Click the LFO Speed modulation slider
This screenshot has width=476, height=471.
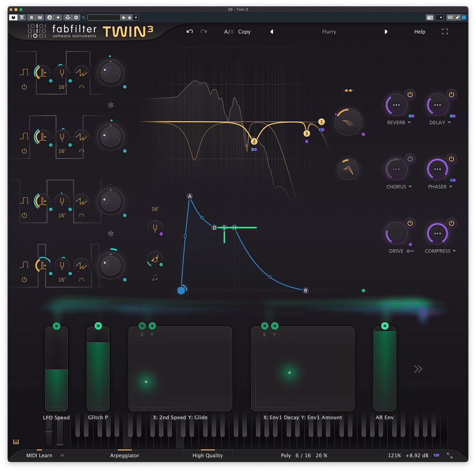pos(56,368)
